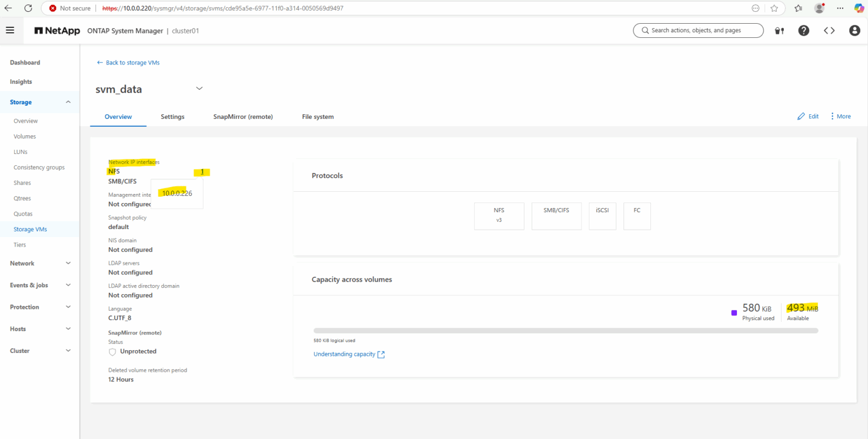The width and height of the screenshot is (868, 439).
Task: Click the FC protocol tile
Action: [637, 216]
